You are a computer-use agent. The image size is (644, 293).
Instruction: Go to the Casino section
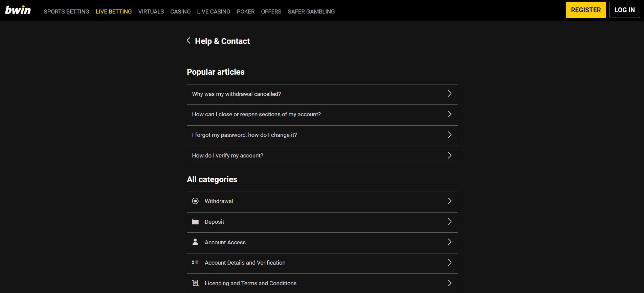(180, 11)
